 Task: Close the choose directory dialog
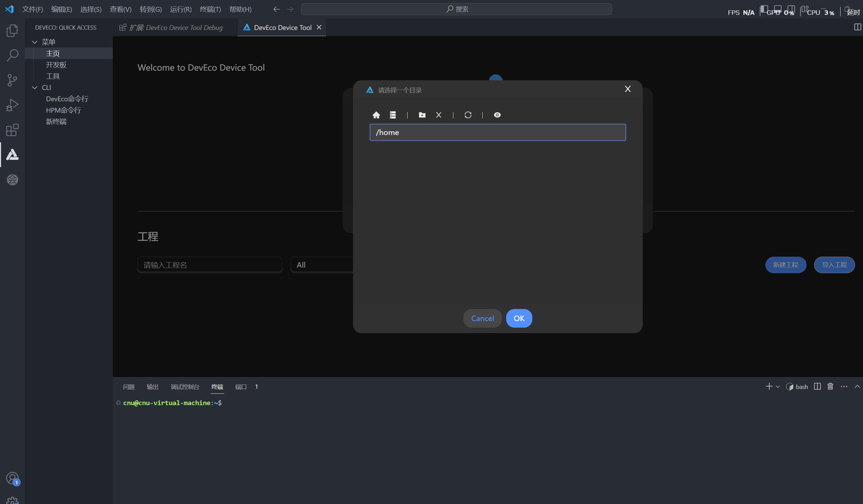point(628,89)
